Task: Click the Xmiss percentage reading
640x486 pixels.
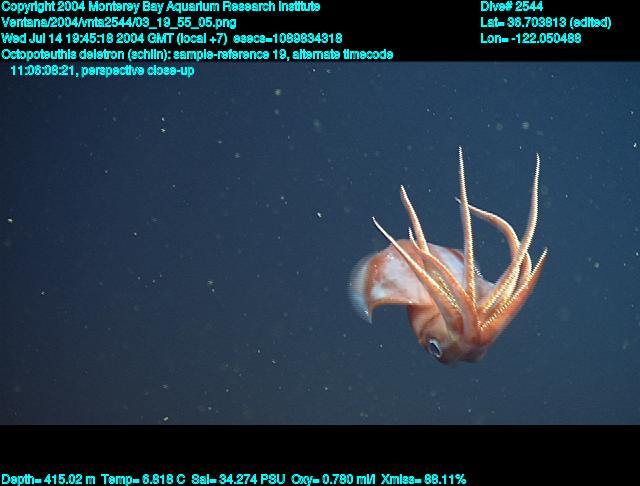Action: coord(426,479)
